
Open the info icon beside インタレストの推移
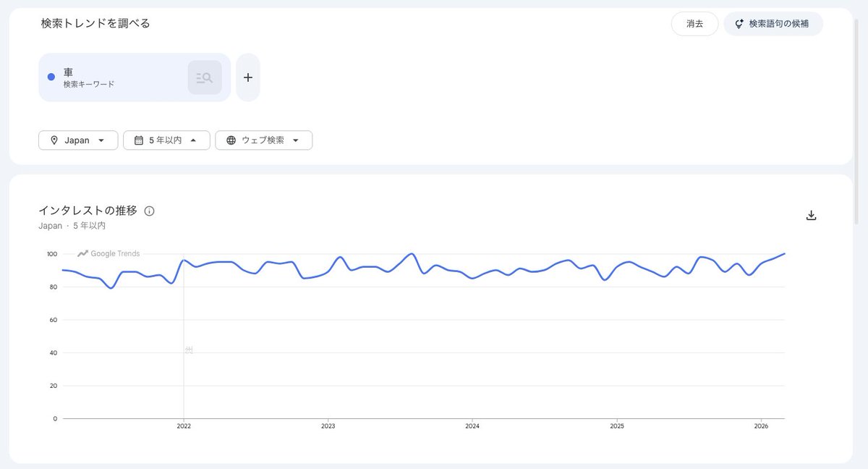150,211
